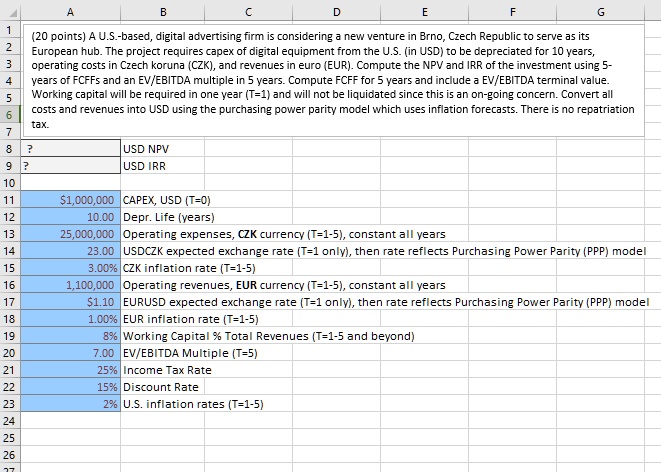Image resolution: width=661 pixels, height=472 pixels.
Task: Click 'EUR inflation rate (T=1-5)' label
Action: pyautogui.click(x=191, y=319)
